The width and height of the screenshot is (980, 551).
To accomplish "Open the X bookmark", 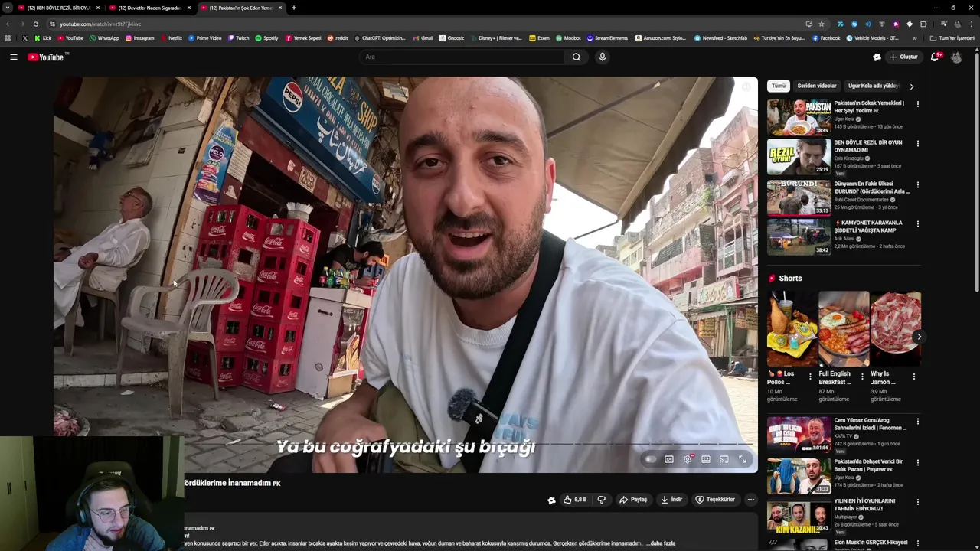I will tap(25, 37).
